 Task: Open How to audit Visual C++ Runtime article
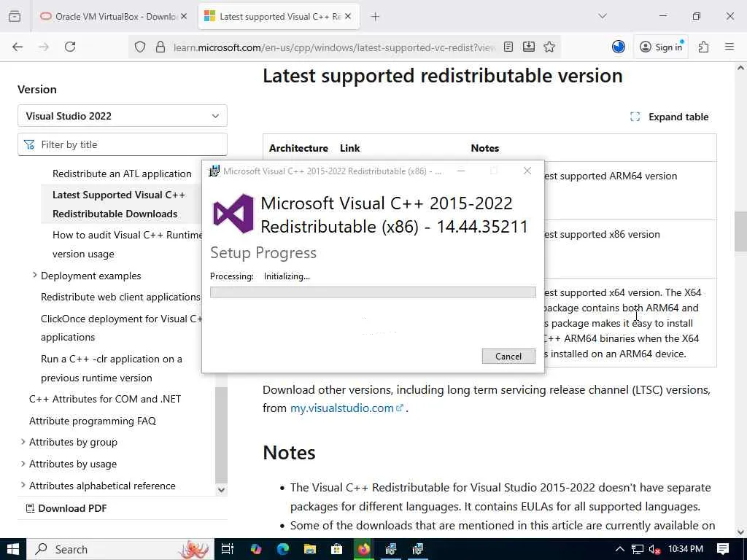click(x=127, y=244)
